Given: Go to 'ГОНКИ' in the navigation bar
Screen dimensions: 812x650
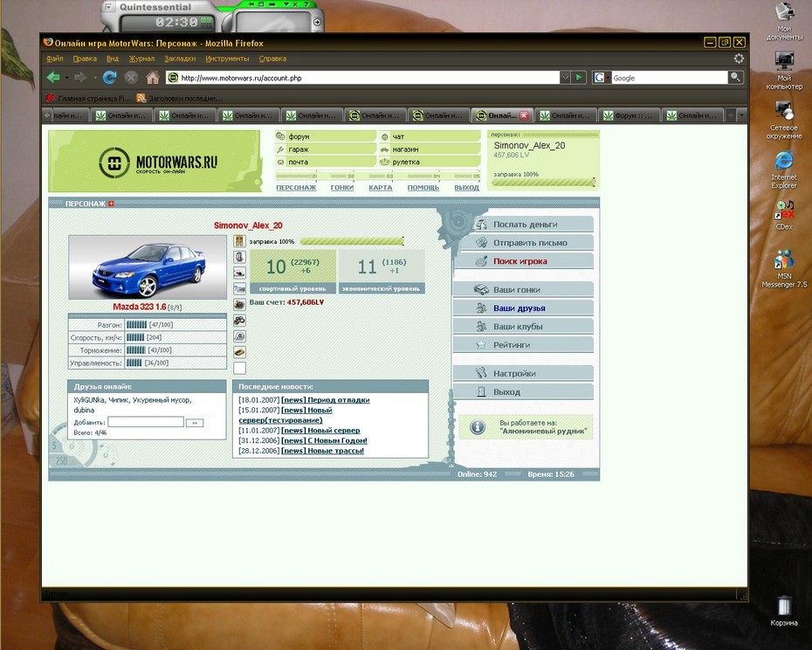Looking at the screenshot, I should (x=342, y=188).
